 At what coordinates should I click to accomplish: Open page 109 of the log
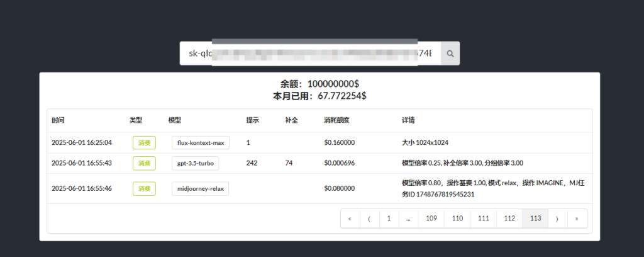tap(431, 219)
